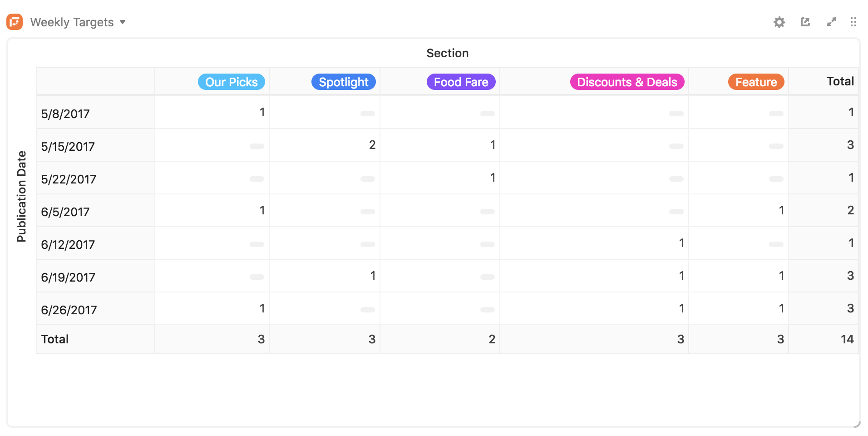Click the Total row label
The image size is (868, 436).
55,339
